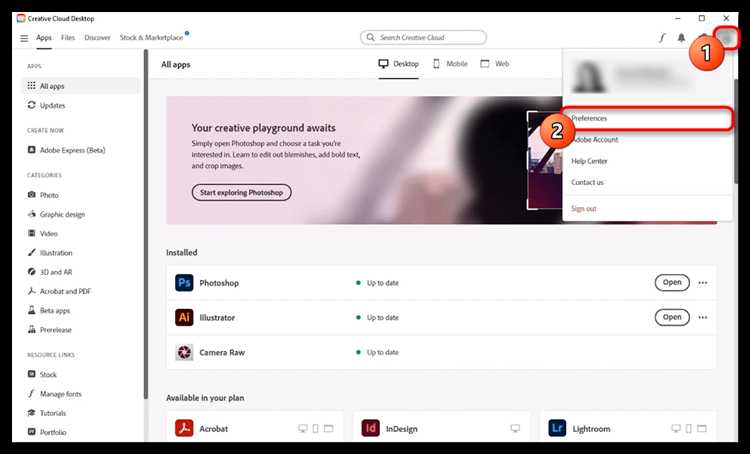Select the Web platform tab
Viewport: 750px width, 454px height.
495,64
